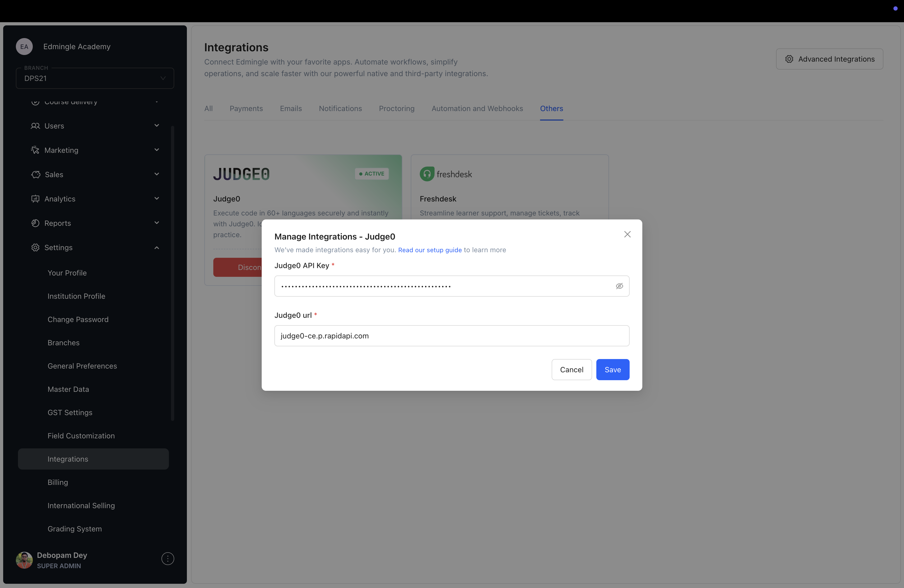Click the Judge0 url input field
This screenshot has height=588, width=904.
coord(452,336)
